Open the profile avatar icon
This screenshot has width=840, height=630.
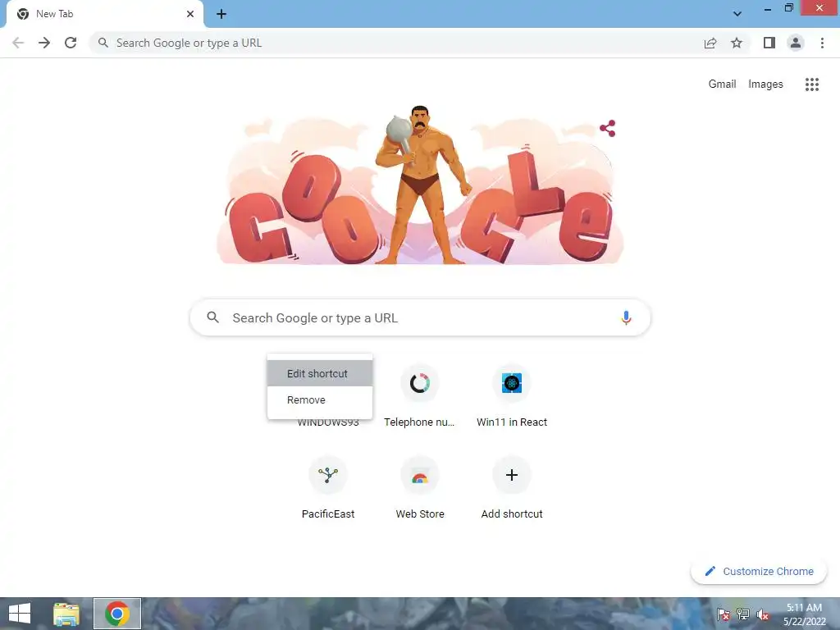point(796,43)
